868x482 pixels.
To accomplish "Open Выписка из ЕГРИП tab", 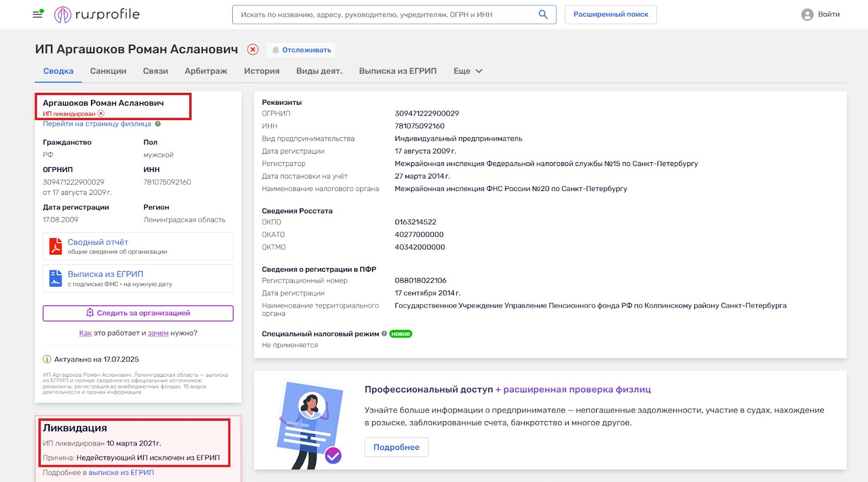I will [x=398, y=71].
